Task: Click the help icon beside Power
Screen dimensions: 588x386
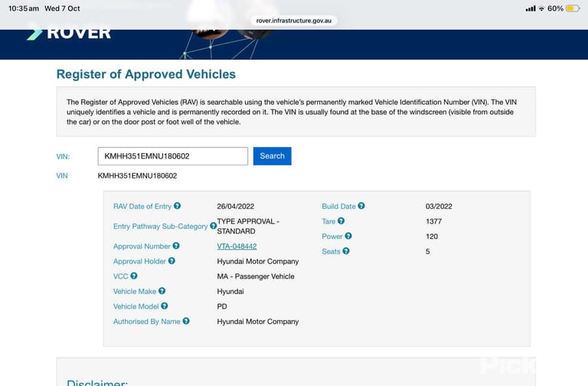Action: pos(348,236)
